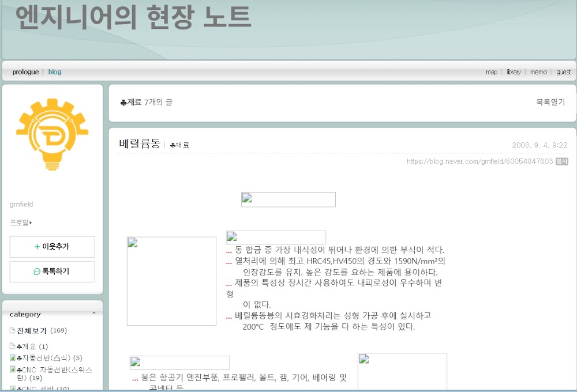The image size is (577, 392).
Task: Click the 톡톡하기 button
Action: click(x=53, y=272)
